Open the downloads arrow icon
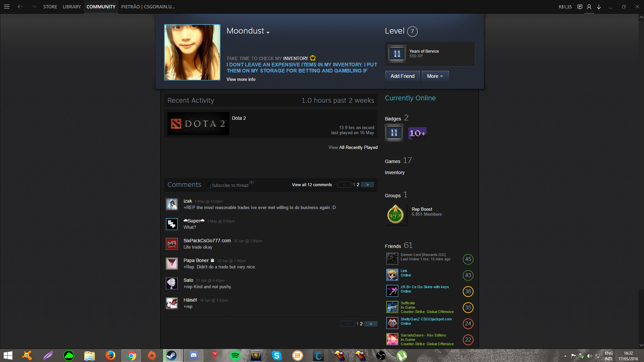 coord(599,7)
